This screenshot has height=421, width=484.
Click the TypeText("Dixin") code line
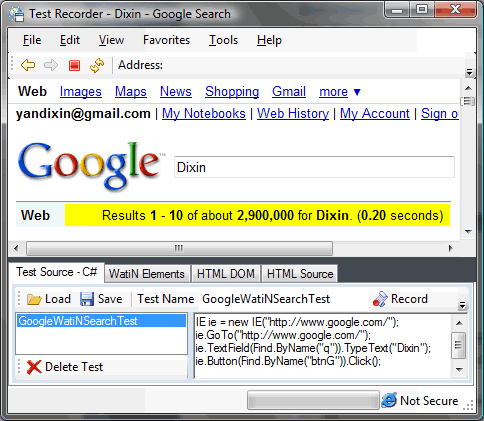pyautogui.click(x=313, y=348)
